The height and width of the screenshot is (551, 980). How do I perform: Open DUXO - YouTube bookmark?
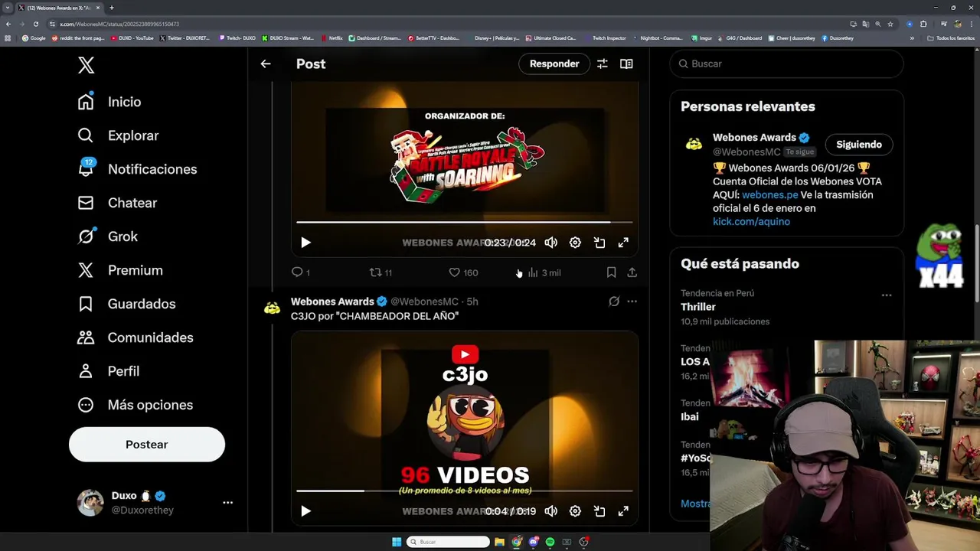click(x=132, y=37)
